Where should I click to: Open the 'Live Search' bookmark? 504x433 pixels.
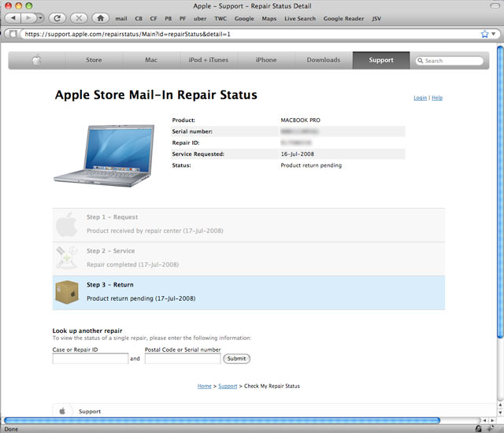(x=300, y=19)
